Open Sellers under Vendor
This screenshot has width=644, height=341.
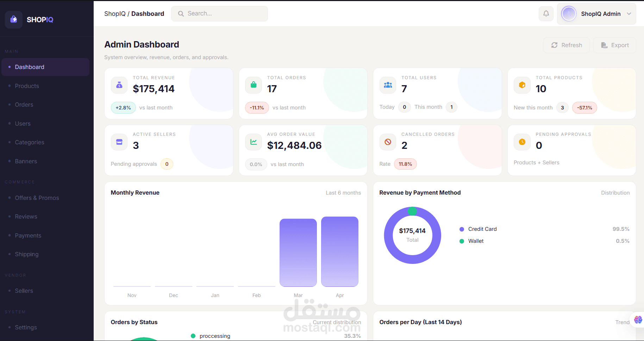(x=45, y=291)
